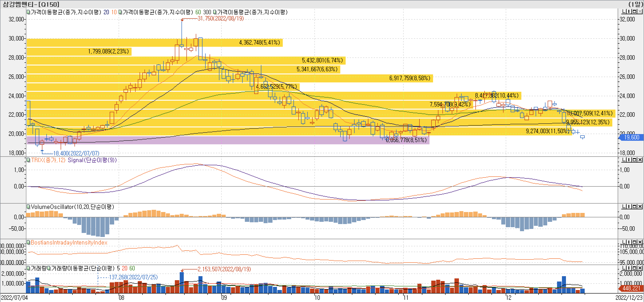The image size is (644, 302).
Task: Click the L-shaped icon in TRIX pane
Action: [x=624, y=160]
